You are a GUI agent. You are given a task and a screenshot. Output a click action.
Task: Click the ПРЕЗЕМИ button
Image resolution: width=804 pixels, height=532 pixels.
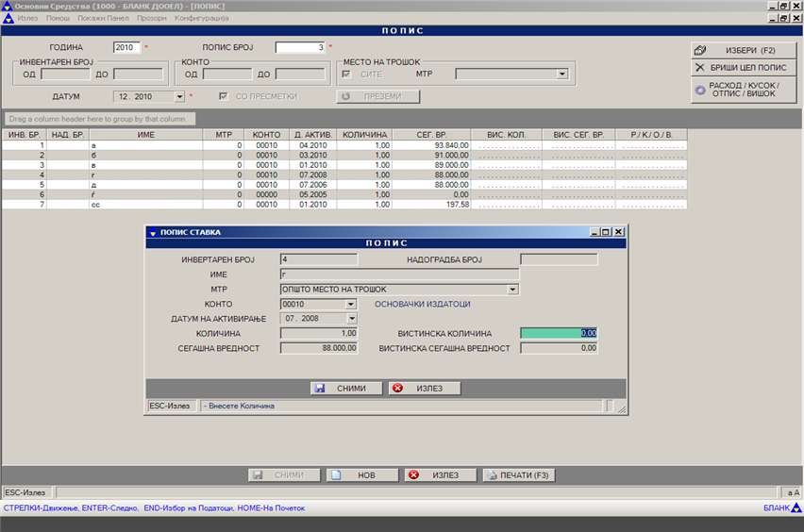click(x=378, y=96)
